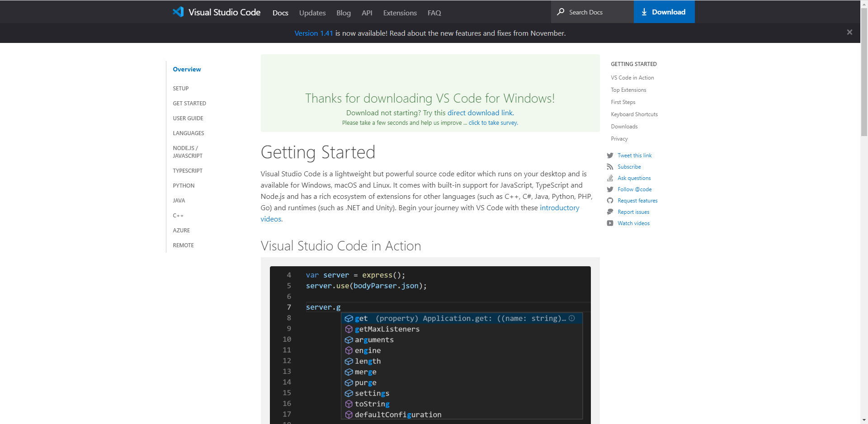Viewport: 868px width, 424px height.
Task: Click the cube icon next to getMaxListeners
Action: (x=349, y=329)
